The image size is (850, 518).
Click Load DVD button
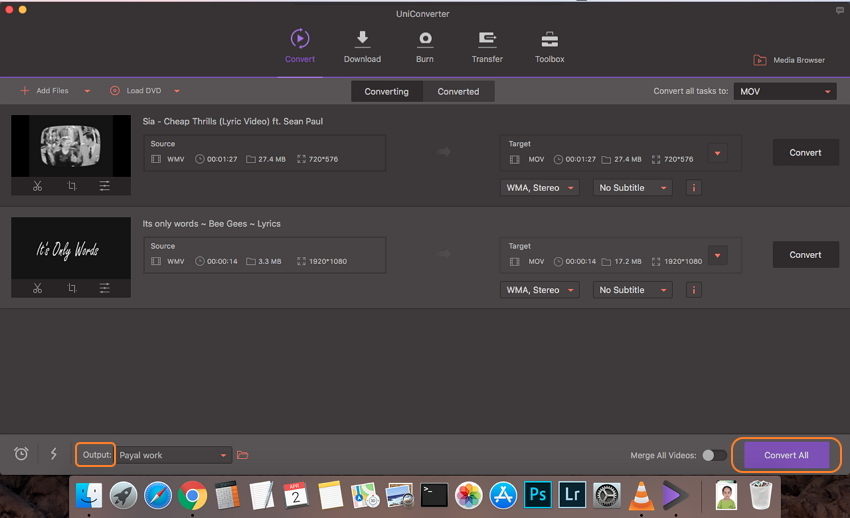136,90
